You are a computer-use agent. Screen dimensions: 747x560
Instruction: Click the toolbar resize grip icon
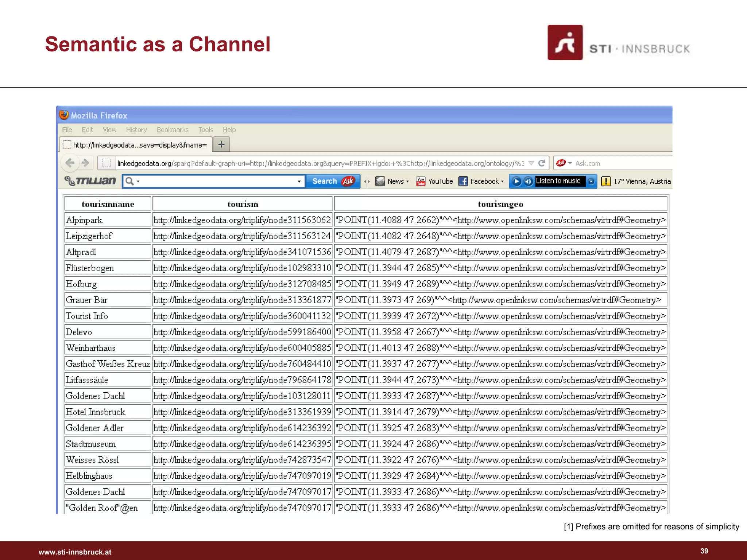point(367,181)
